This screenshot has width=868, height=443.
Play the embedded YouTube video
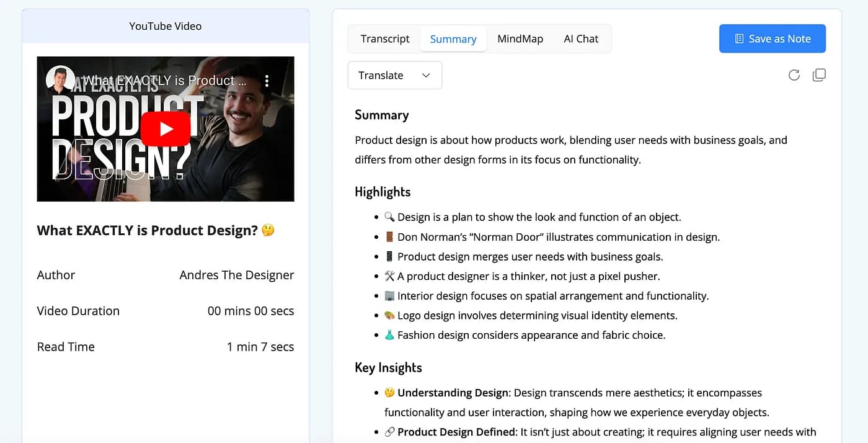point(166,128)
